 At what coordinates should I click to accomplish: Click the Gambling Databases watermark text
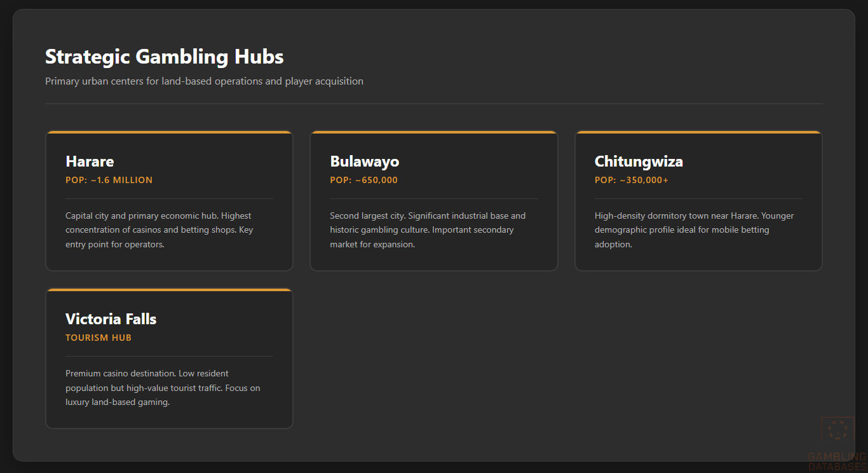837,462
